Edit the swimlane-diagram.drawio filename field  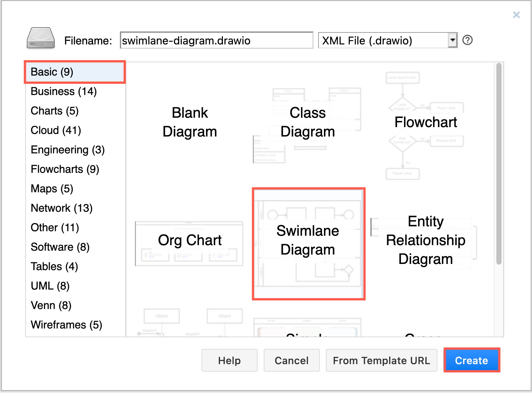[x=216, y=40]
